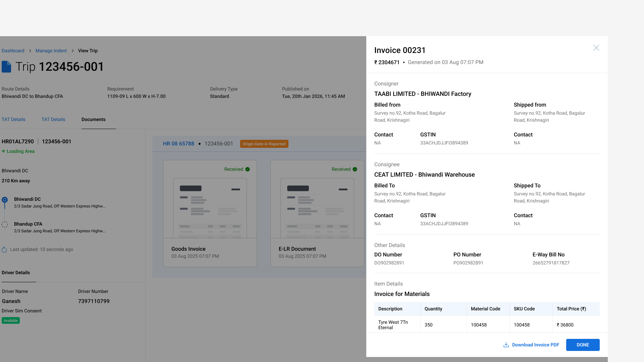
Task: Click the E-LR Document received checkmark icon
Action: pos(355,169)
